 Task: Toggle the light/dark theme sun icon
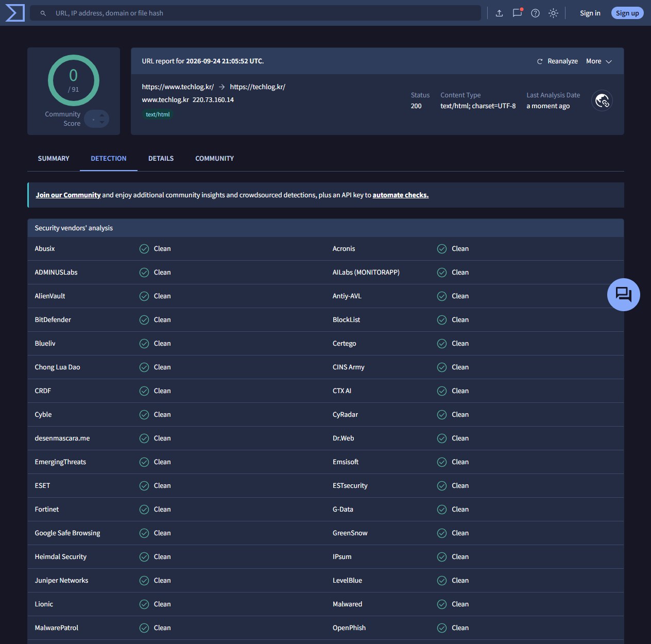[553, 13]
